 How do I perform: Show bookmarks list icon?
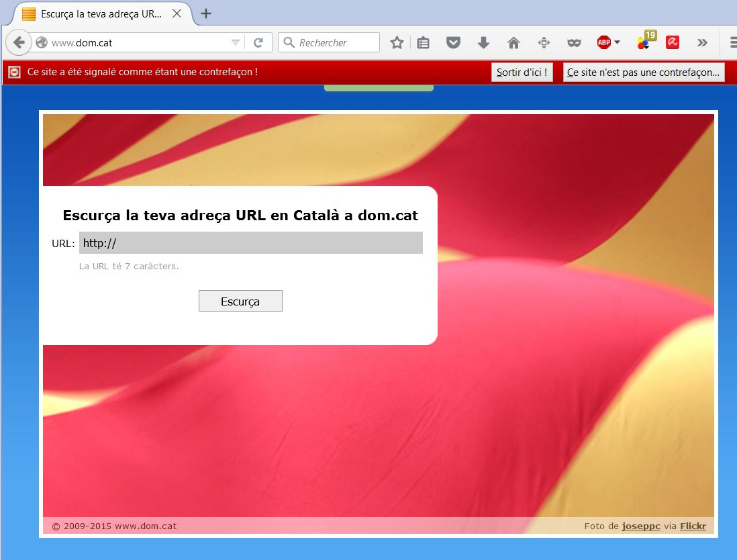click(423, 43)
